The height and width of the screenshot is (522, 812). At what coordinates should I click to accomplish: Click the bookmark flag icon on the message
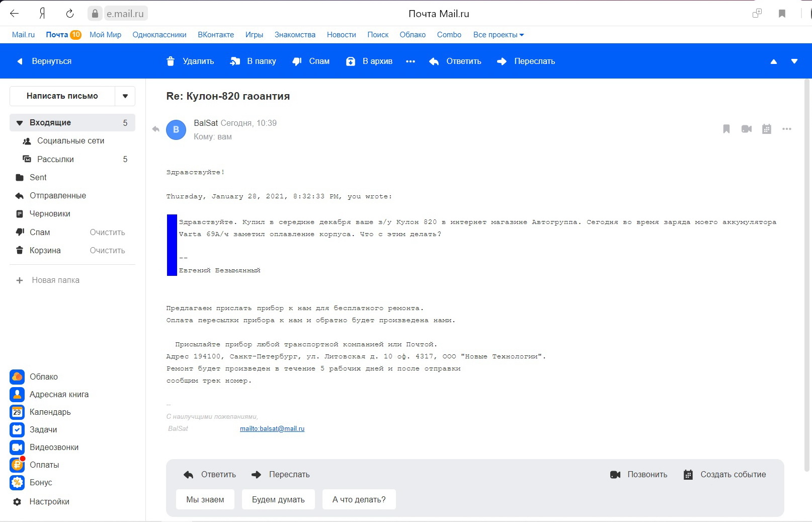[x=726, y=129]
